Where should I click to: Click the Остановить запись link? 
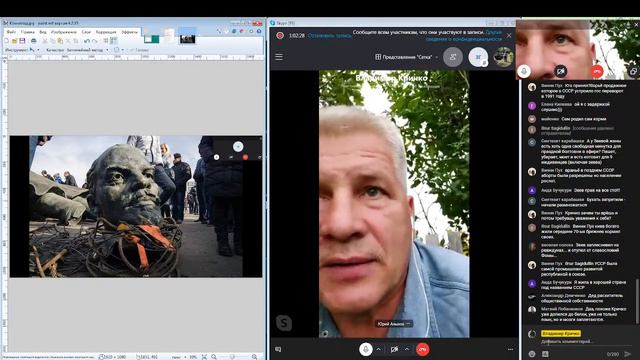(329, 36)
